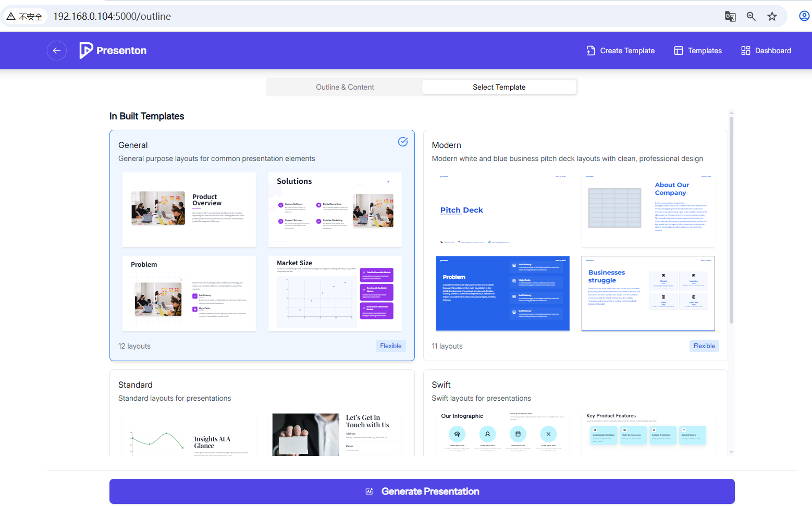
Task: Click 'Standard layouts for presentations' text
Action: [175, 398]
